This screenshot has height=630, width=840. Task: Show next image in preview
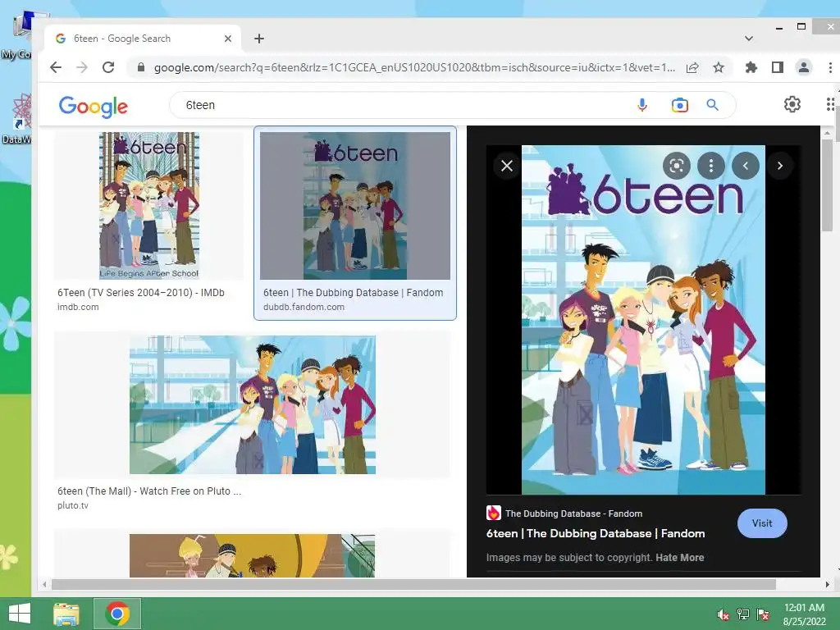(x=780, y=166)
